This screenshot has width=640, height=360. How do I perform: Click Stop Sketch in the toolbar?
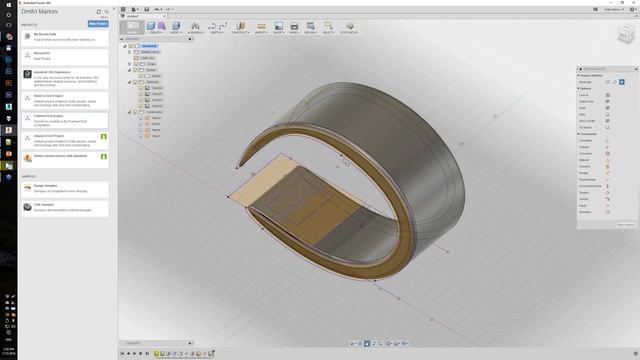coord(349,28)
